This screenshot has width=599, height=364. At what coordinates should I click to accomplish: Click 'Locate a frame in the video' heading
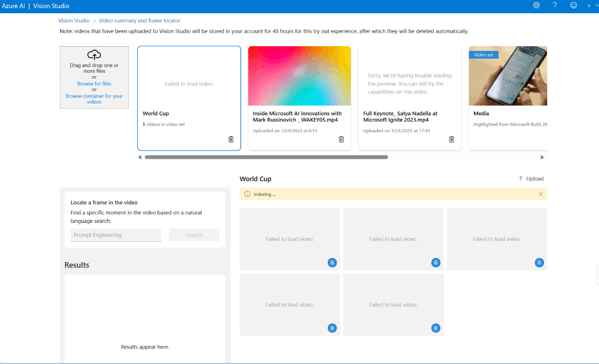pyautogui.click(x=104, y=202)
